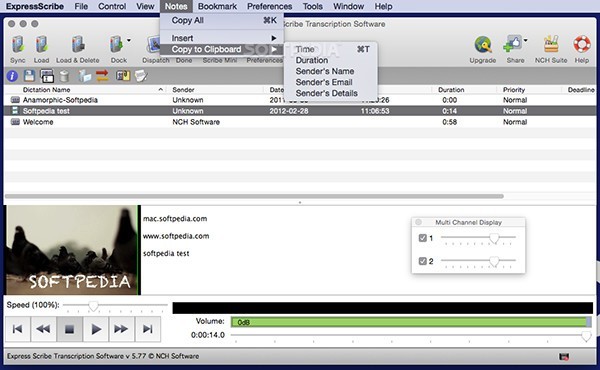Click the Share thumbs-up icon
600x370 pixels.
(512, 44)
